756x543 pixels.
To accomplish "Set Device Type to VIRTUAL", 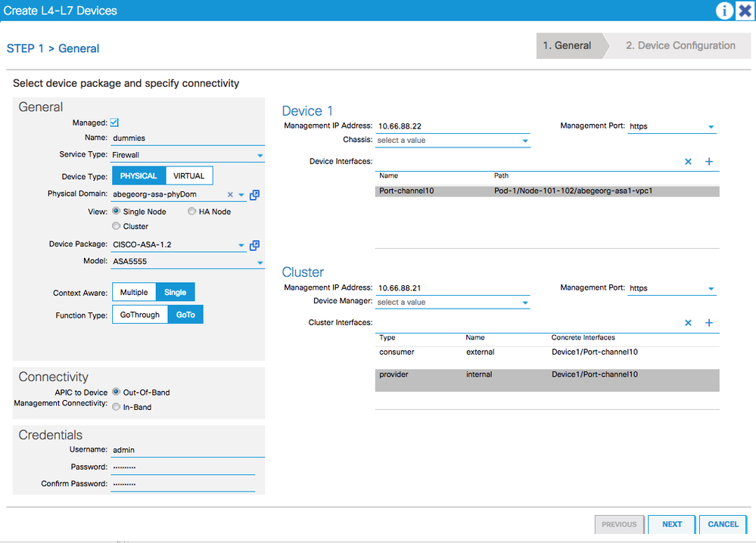I will [189, 176].
